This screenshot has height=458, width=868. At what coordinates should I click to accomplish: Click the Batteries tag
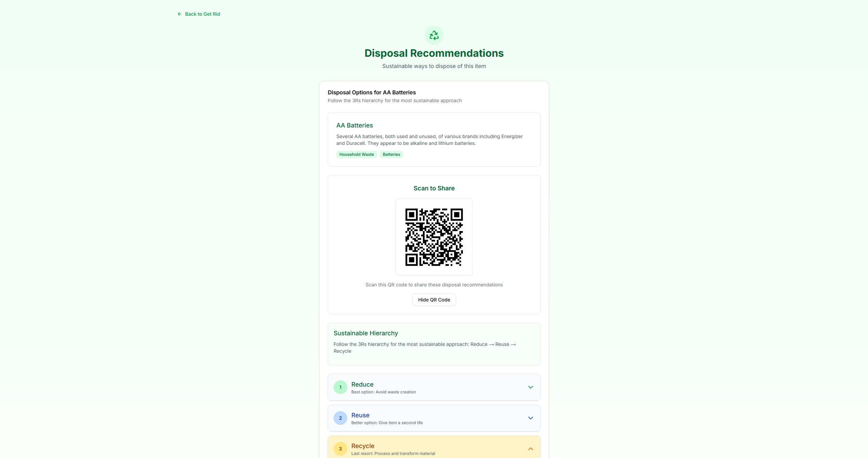point(391,154)
